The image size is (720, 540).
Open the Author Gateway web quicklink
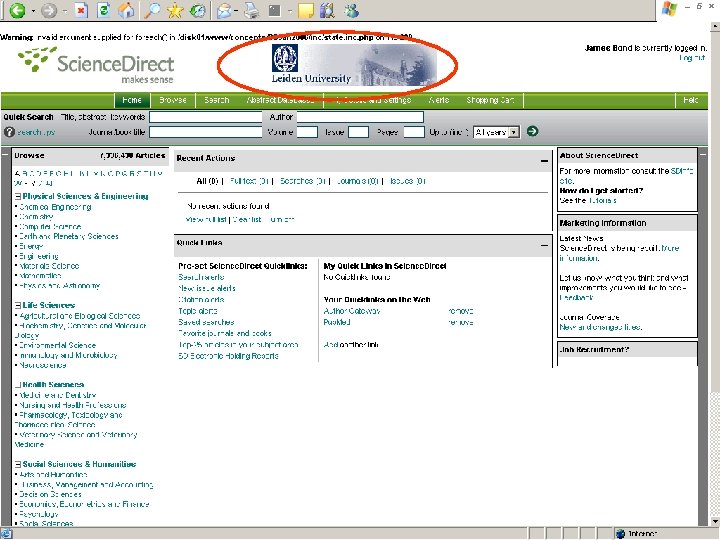point(352,311)
